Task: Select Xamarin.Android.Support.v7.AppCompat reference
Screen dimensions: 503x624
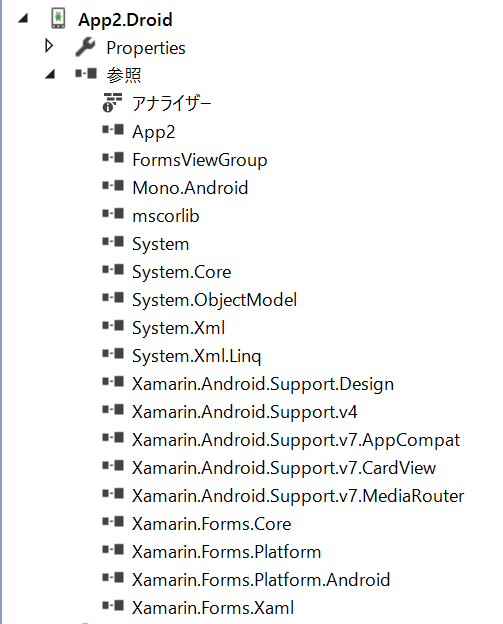Action: click(296, 441)
